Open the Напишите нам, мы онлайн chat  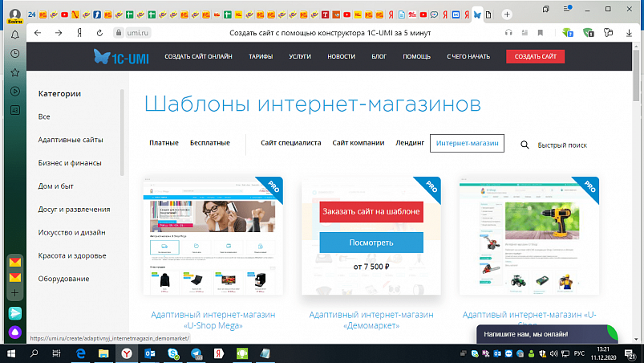click(547, 334)
